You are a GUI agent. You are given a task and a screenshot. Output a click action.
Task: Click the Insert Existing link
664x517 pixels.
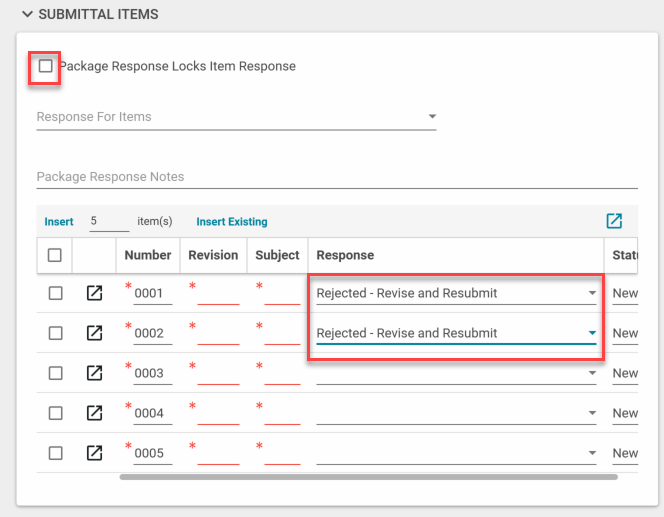pyautogui.click(x=232, y=222)
